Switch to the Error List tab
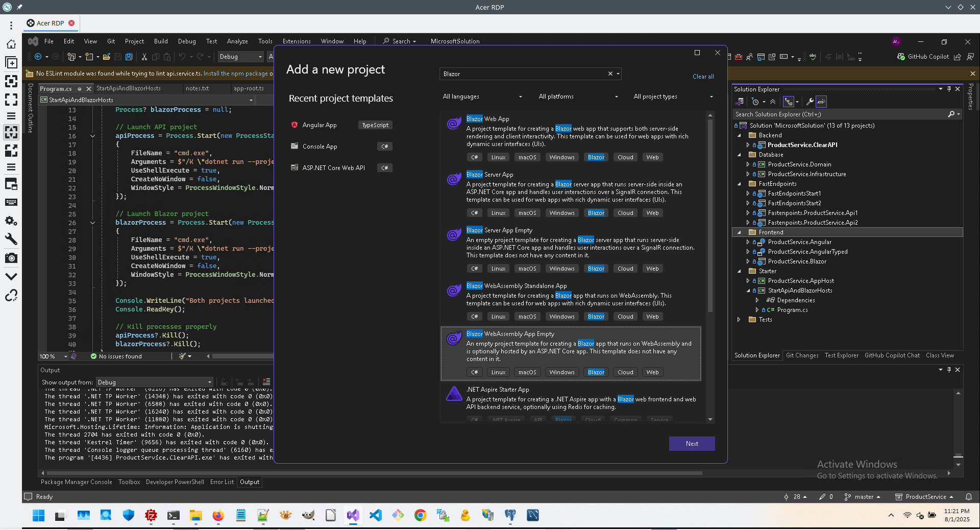 [222, 482]
